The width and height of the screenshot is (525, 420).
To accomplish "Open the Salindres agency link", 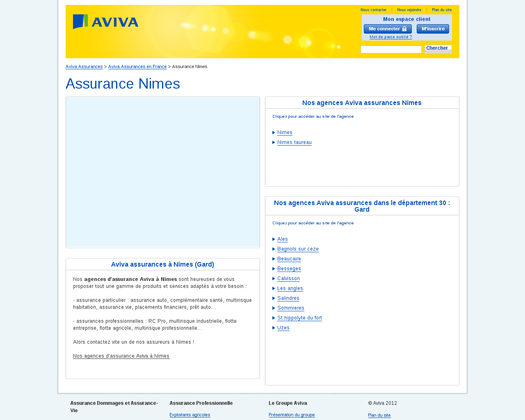I will pos(288,298).
